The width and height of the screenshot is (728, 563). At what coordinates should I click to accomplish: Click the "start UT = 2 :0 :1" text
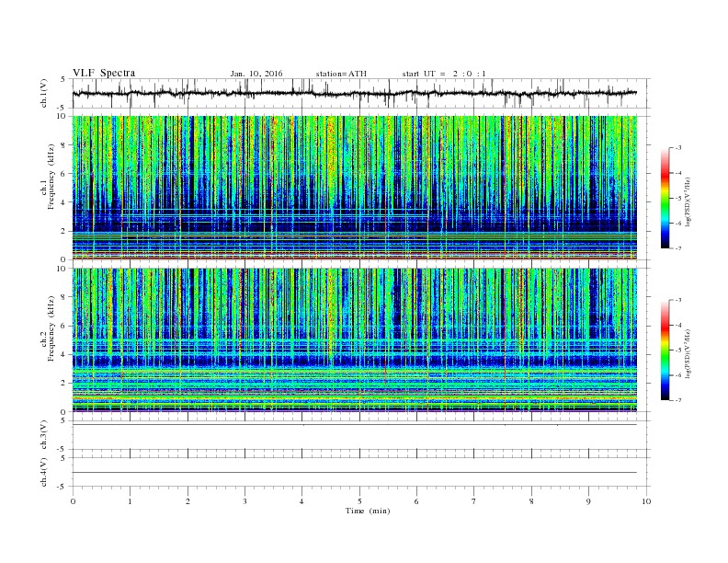444,74
